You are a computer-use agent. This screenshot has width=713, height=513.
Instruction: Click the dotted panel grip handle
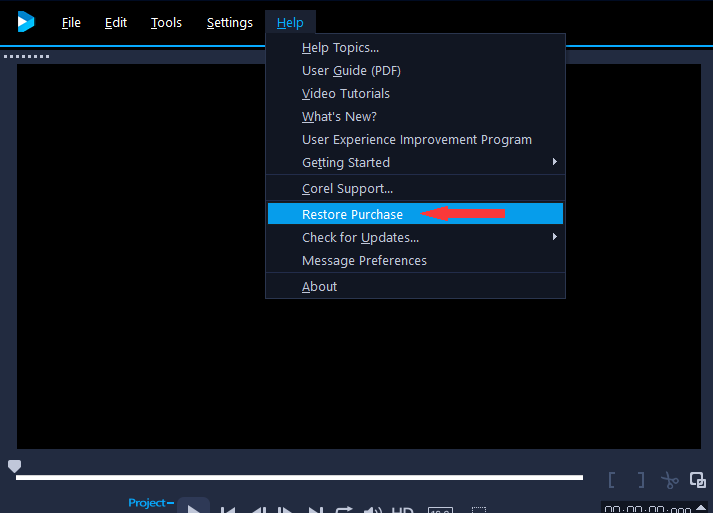point(26,56)
